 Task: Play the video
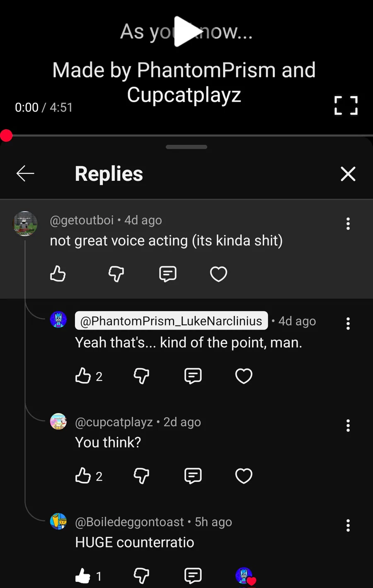(x=186, y=32)
